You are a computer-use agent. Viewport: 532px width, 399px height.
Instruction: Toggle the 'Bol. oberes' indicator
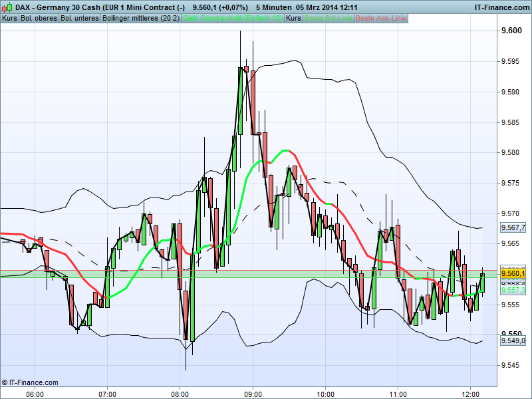(x=40, y=19)
